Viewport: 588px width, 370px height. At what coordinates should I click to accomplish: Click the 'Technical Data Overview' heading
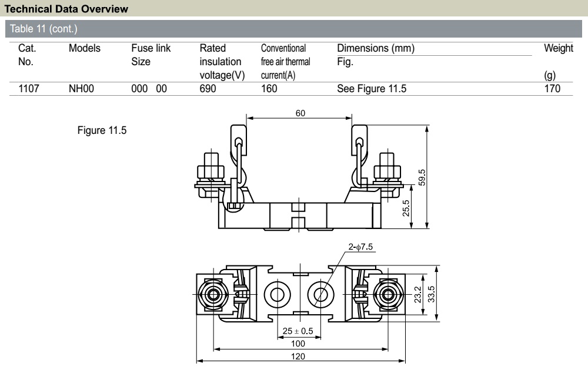(66, 9)
